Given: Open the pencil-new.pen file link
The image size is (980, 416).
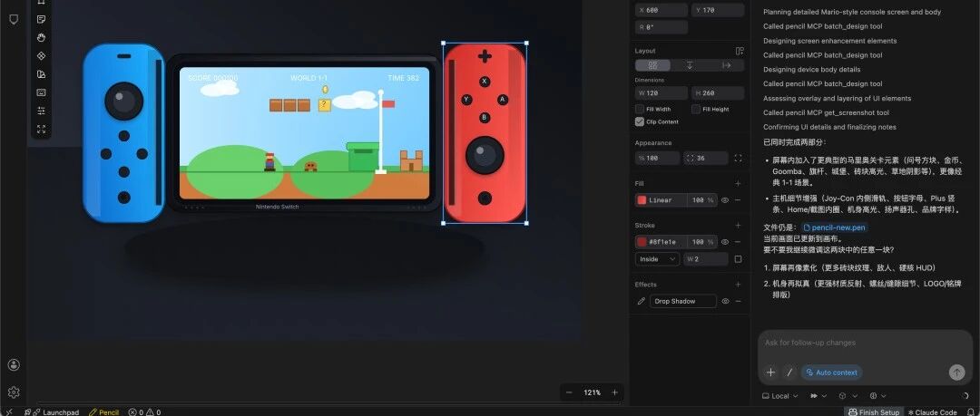Looking at the screenshot, I should tap(840, 227).
